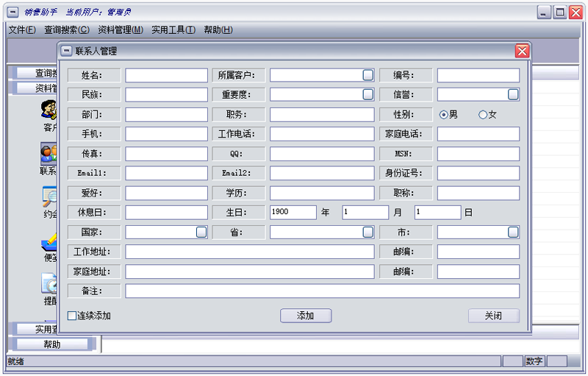
Task: Open the 提醒 reminder icon in sidebar
Action: (49, 283)
